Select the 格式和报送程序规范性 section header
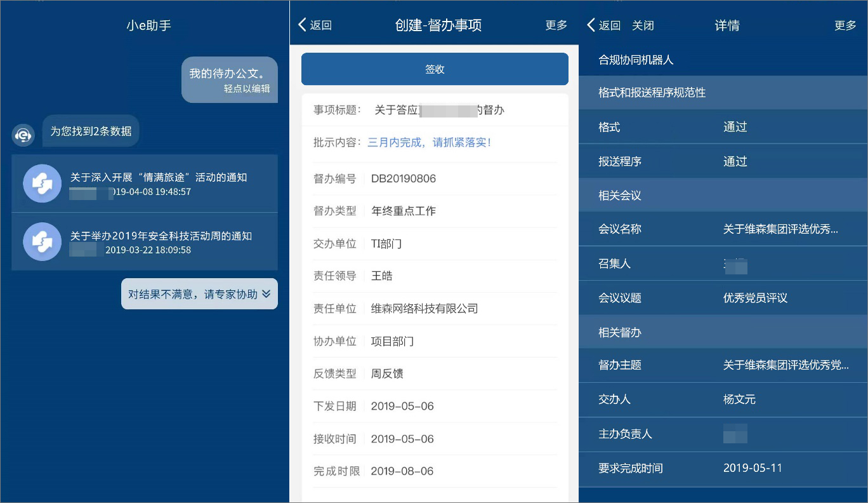 click(723, 93)
